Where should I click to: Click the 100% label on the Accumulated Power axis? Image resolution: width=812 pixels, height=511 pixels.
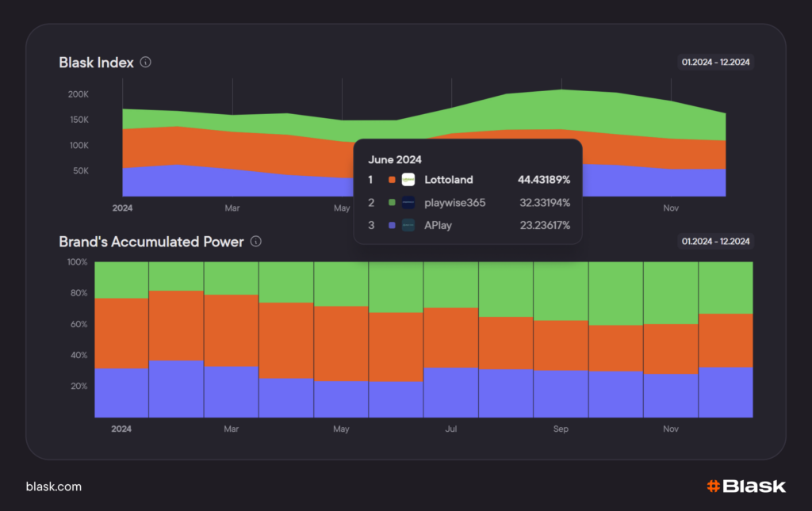tap(77, 262)
